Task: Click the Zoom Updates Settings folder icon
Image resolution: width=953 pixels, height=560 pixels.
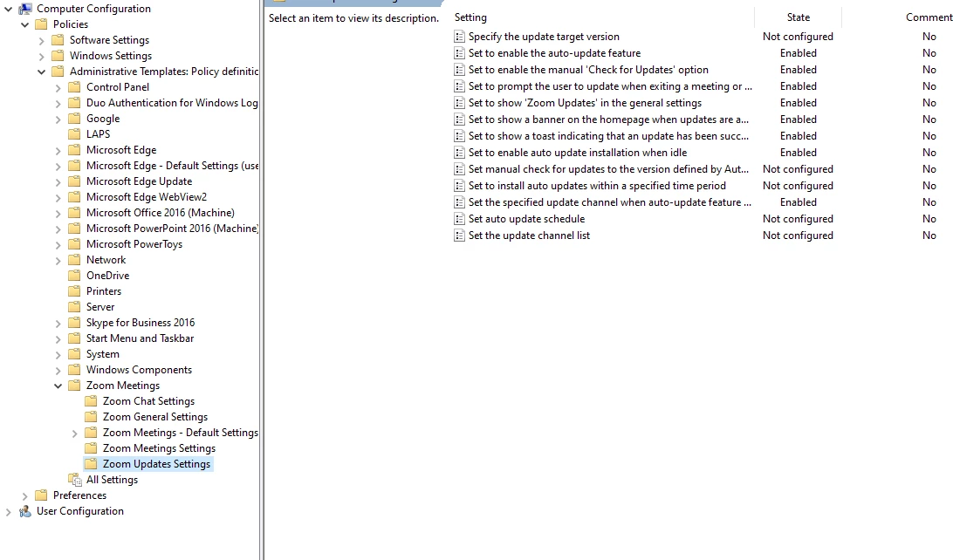Action: (x=91, y=464)
